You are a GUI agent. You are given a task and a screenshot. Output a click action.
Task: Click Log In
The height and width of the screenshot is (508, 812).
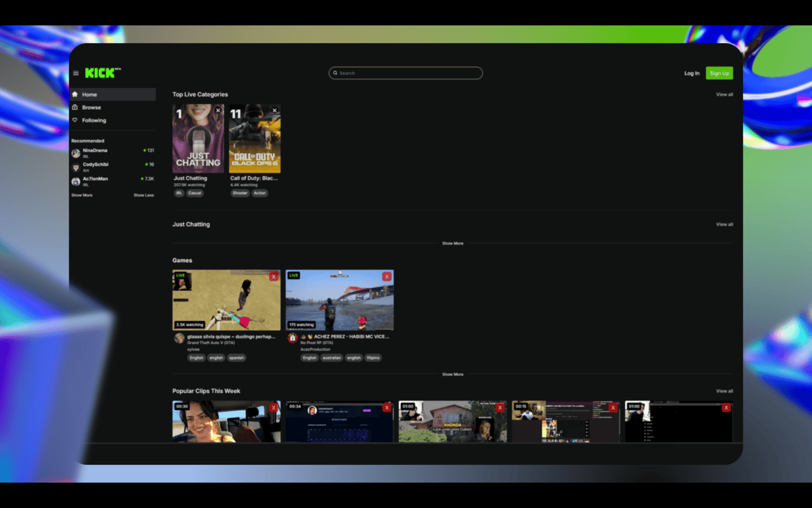pos(691,73)
